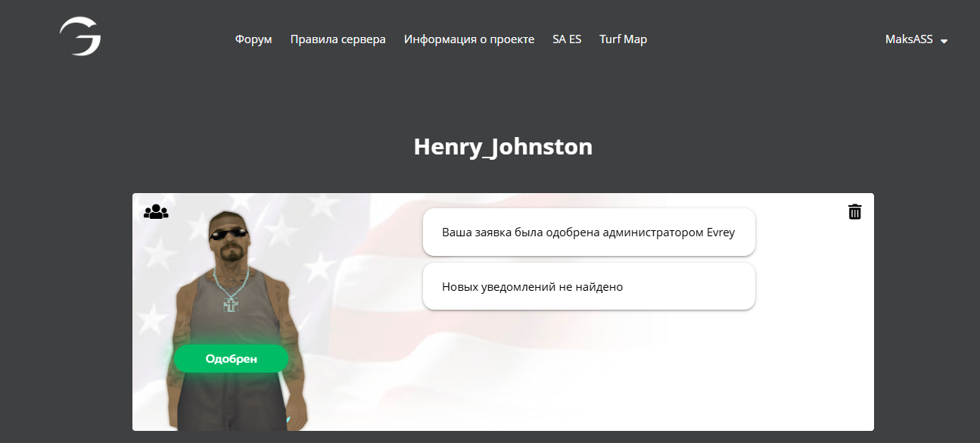This screenshot has height=443, width=980.
Task: Open the Turf Map page
Action: tap(624, 39)
